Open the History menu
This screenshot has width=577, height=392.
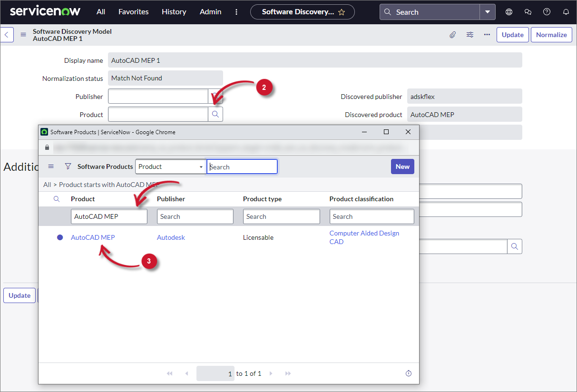[x=174, y=12]
